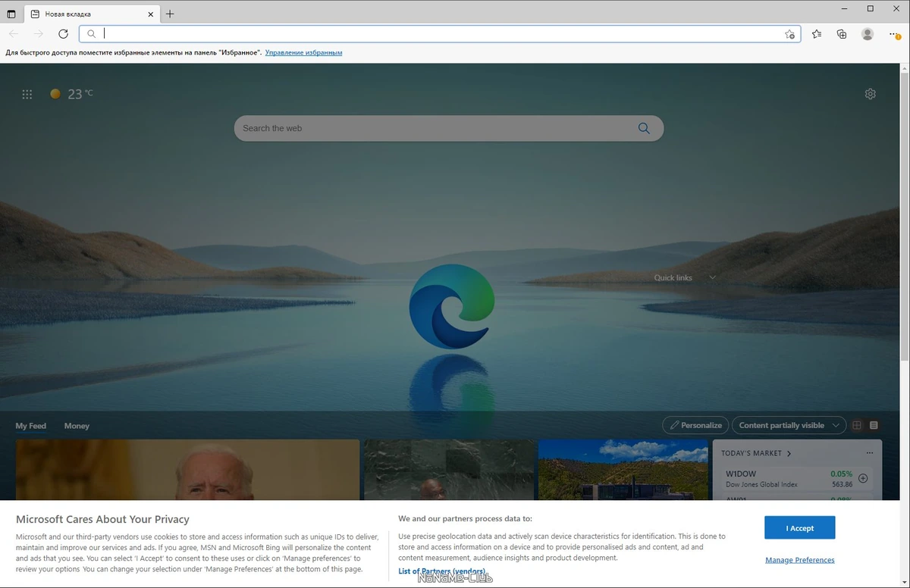Add WIDOW index to watchlist plus icon

click(x=863, y=478)
